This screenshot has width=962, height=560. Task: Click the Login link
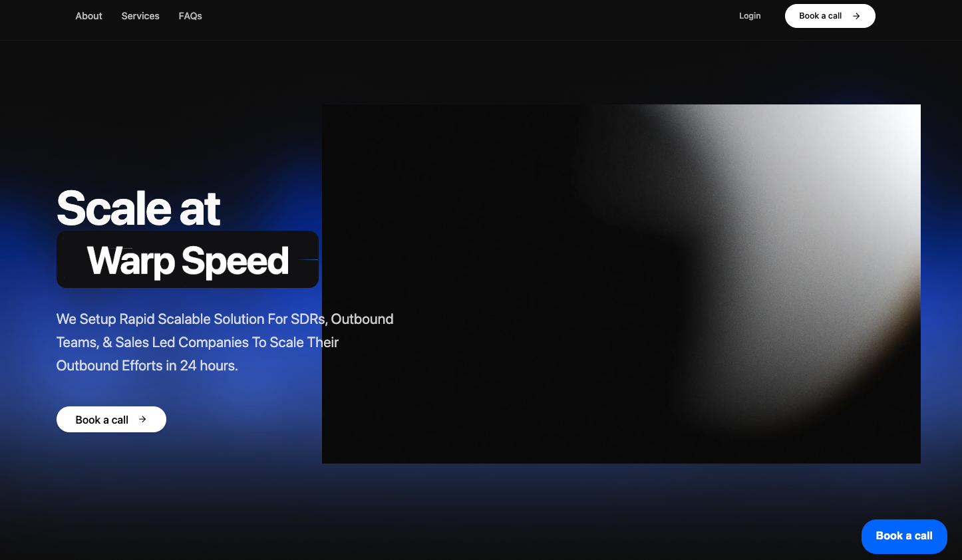tap(750, 16)
